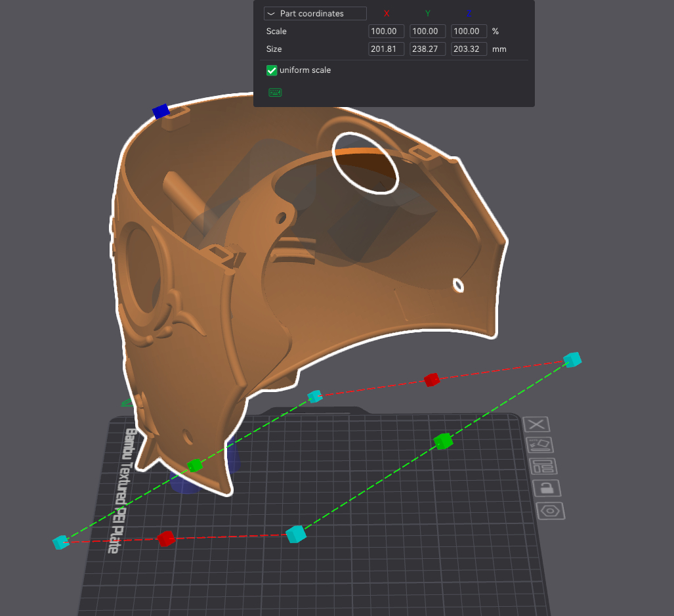Click the Size X field showing 201.81
Viewport: 674px width, 616px height.
(386, 49)
